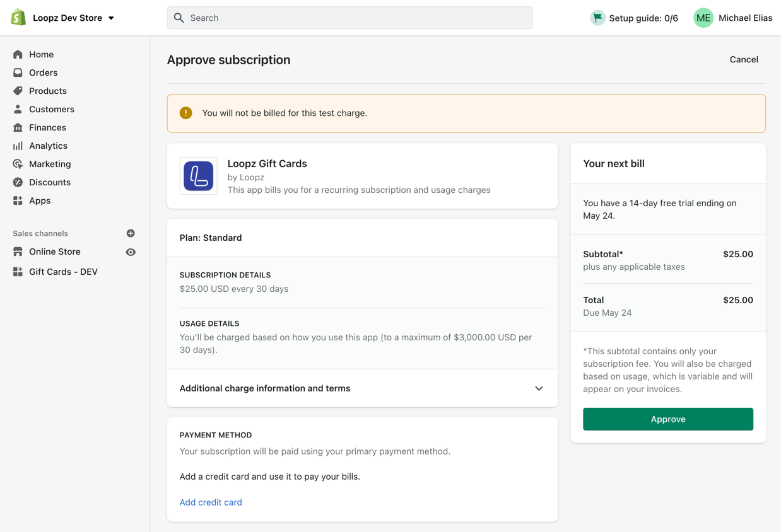Open the Setup guide flag indicator
This screenshot has height=532, width=781.
tap(634, 18)
